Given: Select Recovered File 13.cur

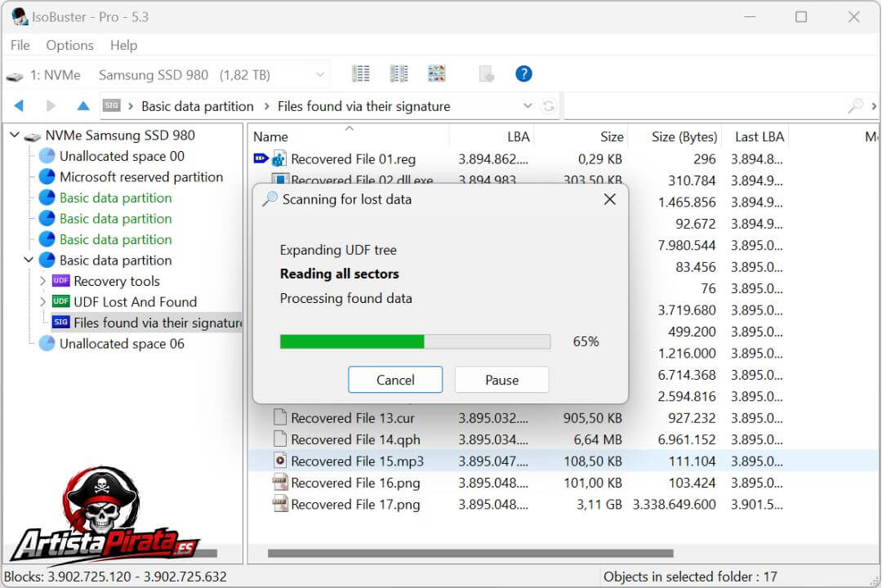Looking at the screenshot, I should coord(353,418).
